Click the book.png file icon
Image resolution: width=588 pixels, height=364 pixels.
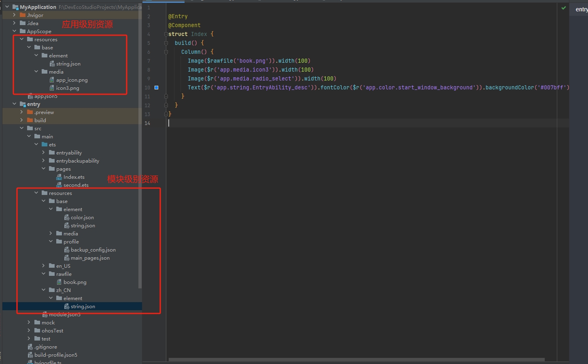(59, 282)
